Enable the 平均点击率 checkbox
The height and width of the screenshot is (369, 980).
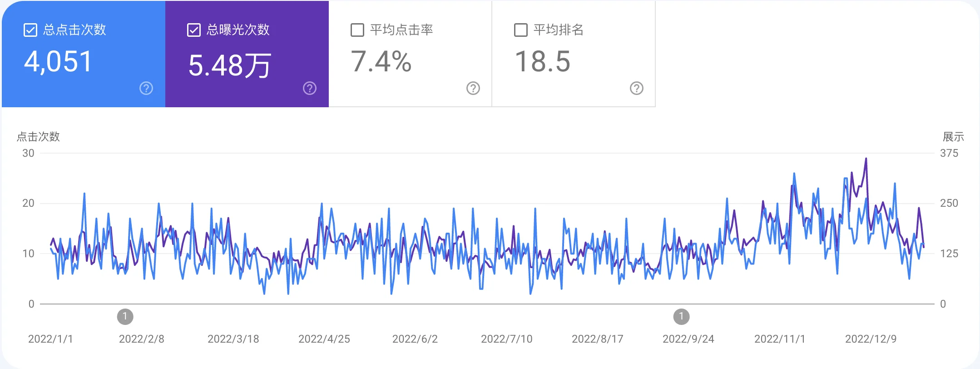point(357,30)
